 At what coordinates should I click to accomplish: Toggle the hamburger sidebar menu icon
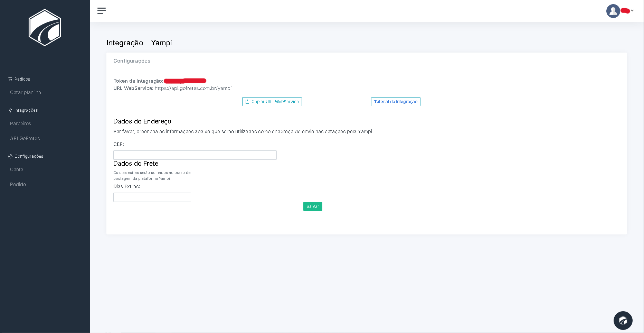tap(102, 11)
